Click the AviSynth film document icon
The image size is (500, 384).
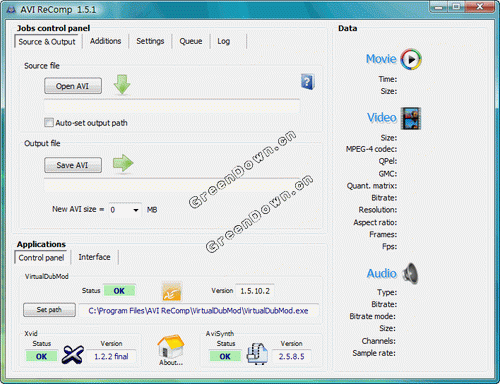tap(257, 354)
